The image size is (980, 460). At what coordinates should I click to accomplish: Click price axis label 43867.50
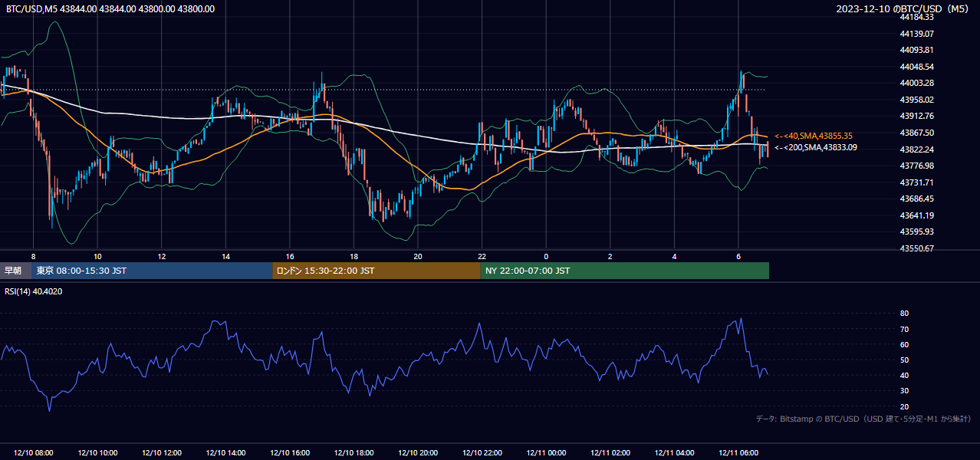tap(916, 133)
